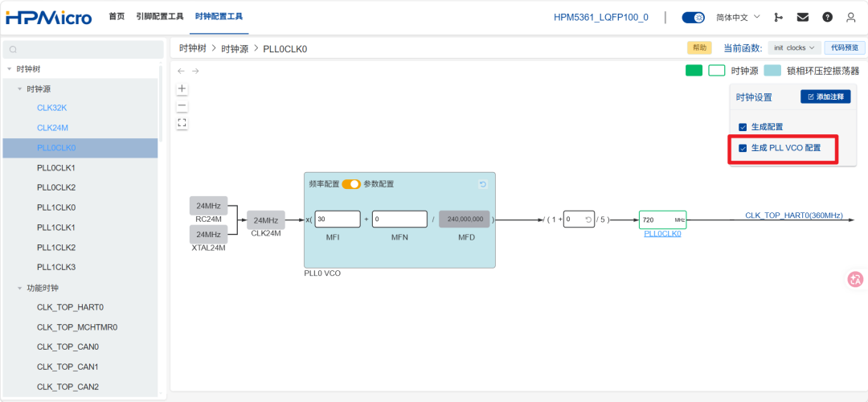Click 时钟源 in the breadcrumb
This screenshot has height=402, width=868.
[235, 48]
